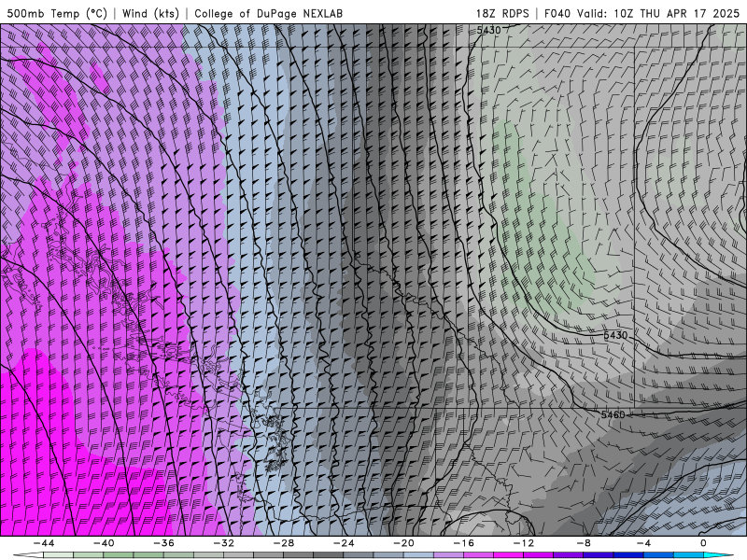Select the -20 color scale label
The height and width of the screenshot is (560, 747).
coord(403,543)
